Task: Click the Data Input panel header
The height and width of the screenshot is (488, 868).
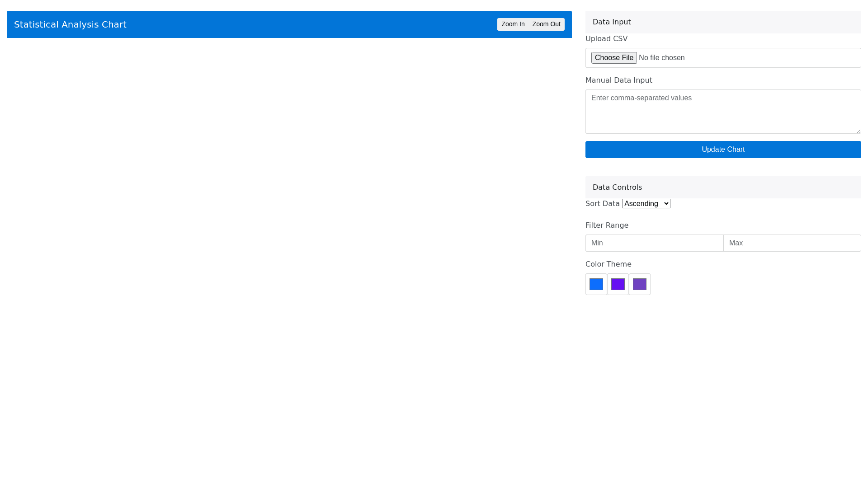Action: click(722, 22)
